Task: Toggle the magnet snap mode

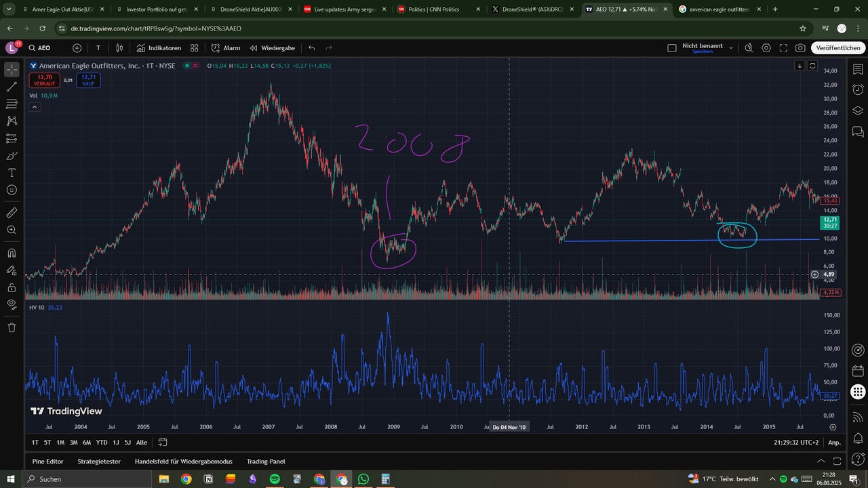Action: pyautogui.click(x=12, y=253)
